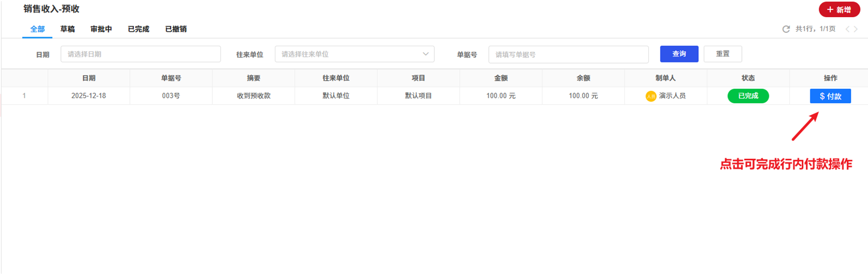Viewport: 868px width, 275px height.
Task: Click the 金额 column header
Action: 501,78
